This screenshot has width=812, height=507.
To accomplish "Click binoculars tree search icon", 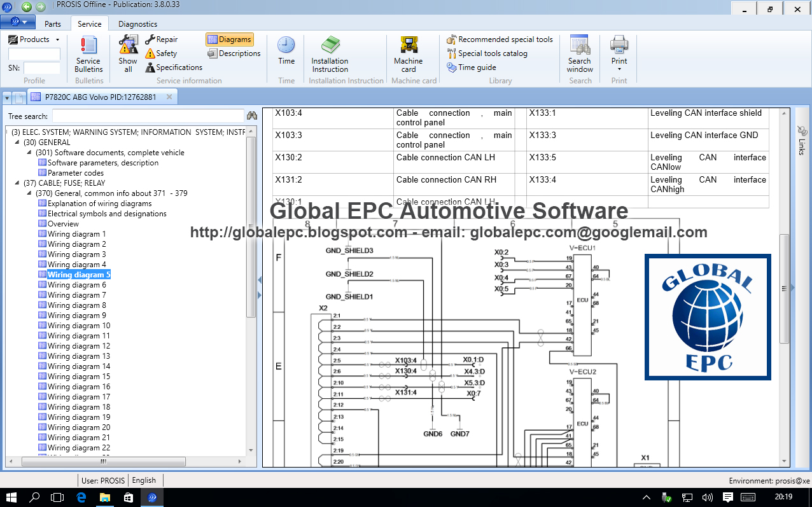I will (x=252, y=116).
